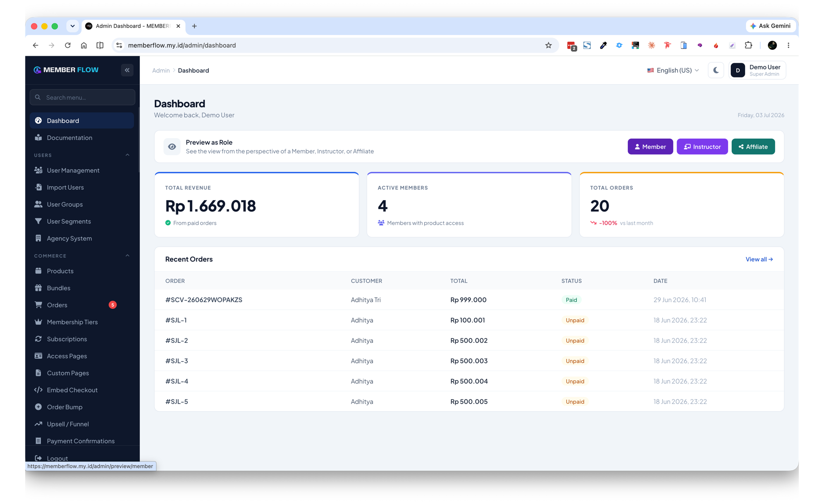
Task: Preview dashboard as Instructor
Action: click(702, 147)
